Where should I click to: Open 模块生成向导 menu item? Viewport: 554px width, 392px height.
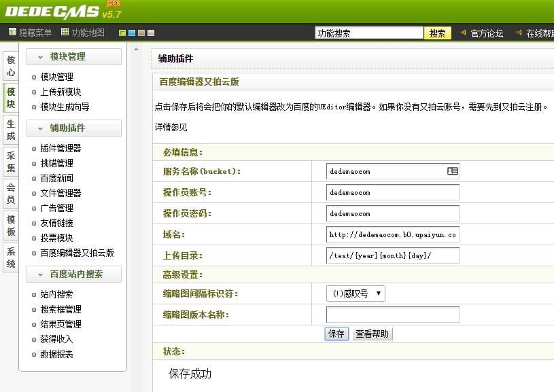point(65,107)
